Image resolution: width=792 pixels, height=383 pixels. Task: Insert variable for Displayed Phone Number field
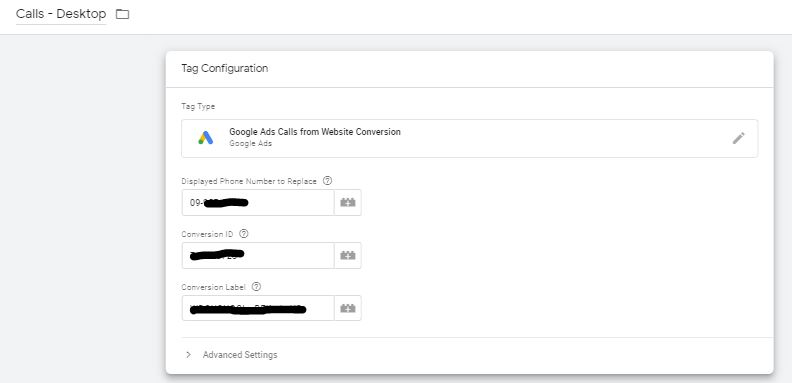[x=348, y=203]
